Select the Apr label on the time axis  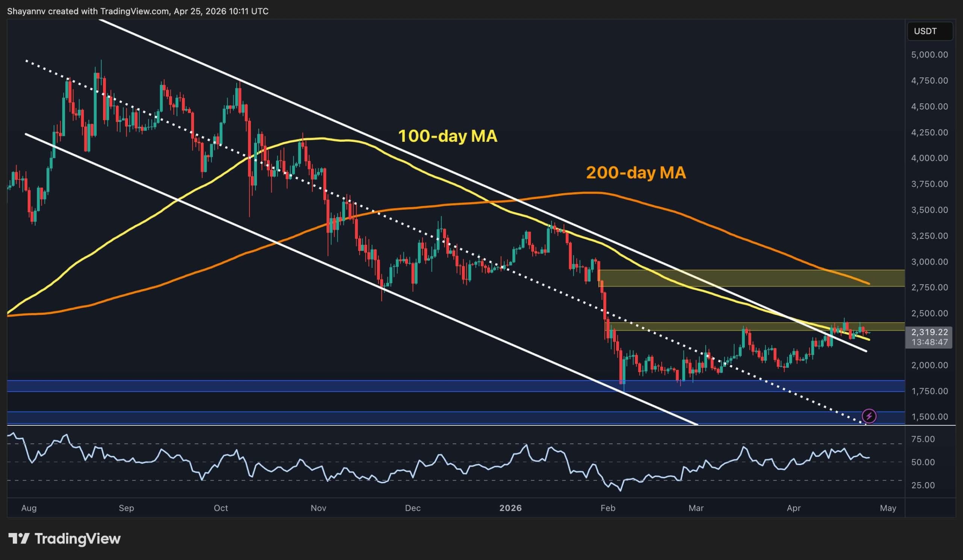[x=794, y=508]
